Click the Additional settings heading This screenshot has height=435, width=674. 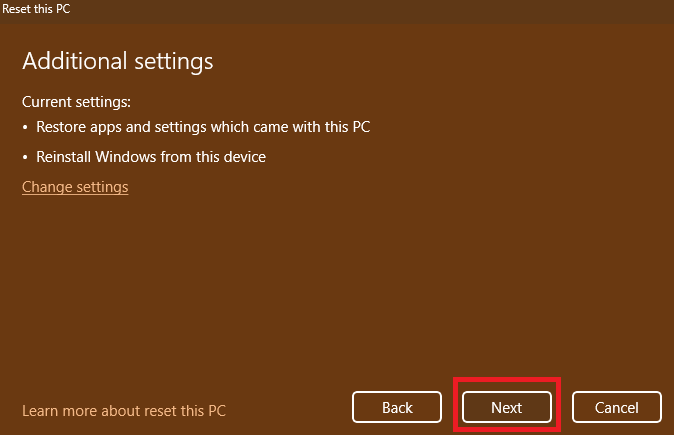click(x=118, y=61)
